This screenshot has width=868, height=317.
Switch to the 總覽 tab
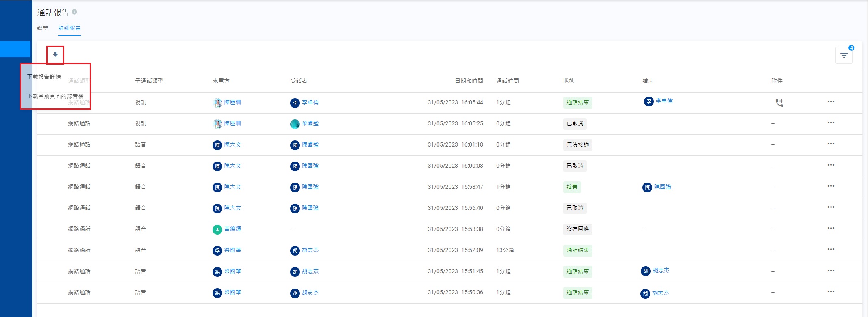coord(43,28)
